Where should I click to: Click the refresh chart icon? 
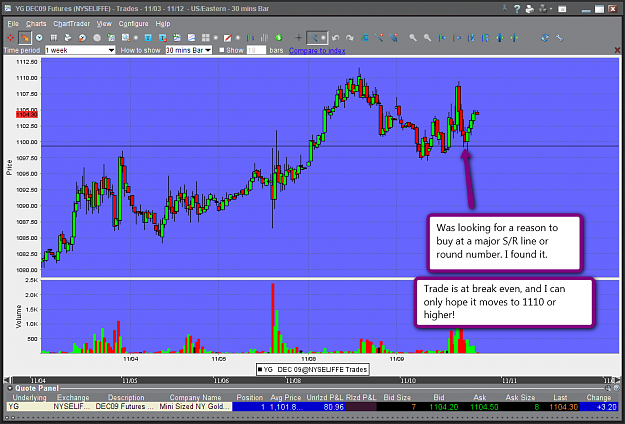[x=545, y=38]
